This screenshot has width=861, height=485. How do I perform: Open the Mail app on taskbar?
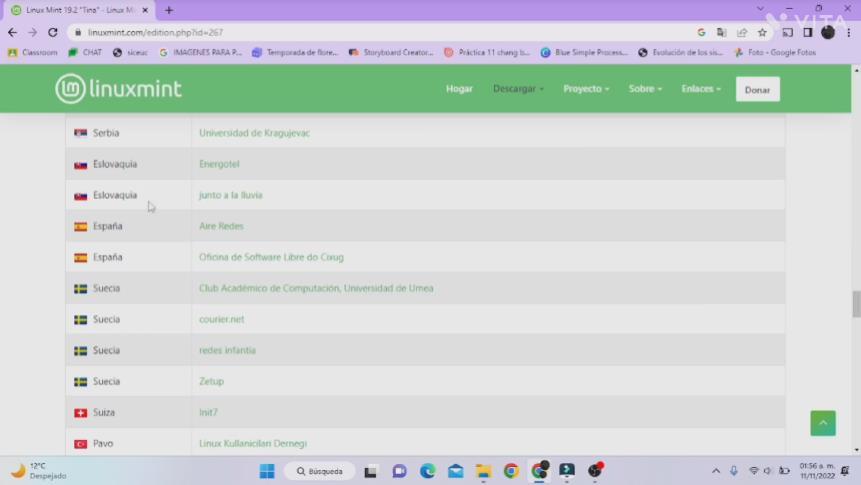(x=455, y=471)
